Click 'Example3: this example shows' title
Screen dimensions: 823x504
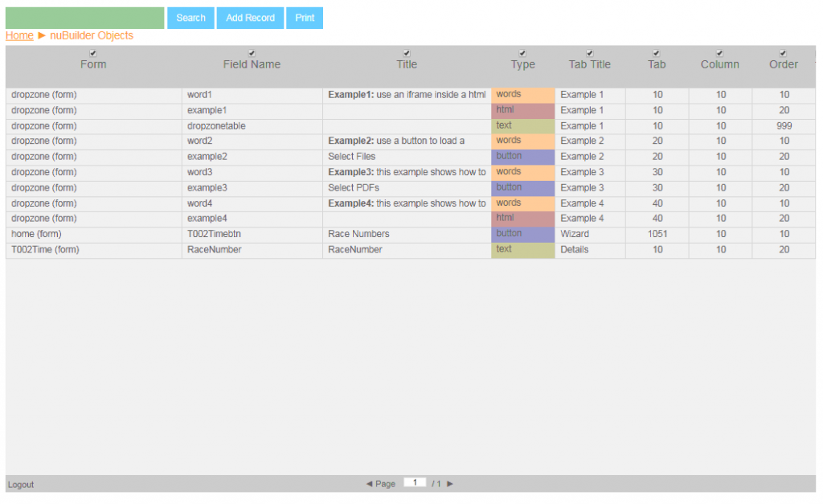click(407, 172)
